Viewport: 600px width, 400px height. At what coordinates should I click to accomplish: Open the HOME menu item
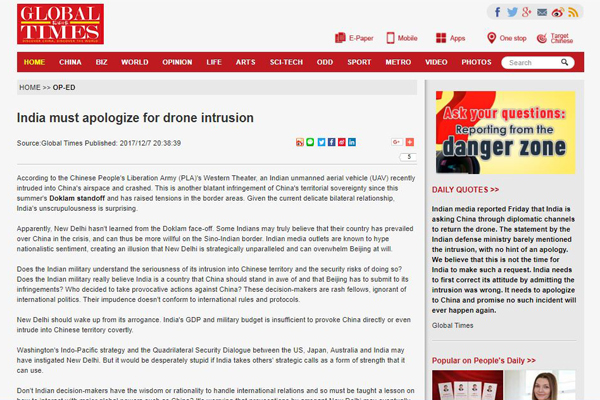click(34, 62)
